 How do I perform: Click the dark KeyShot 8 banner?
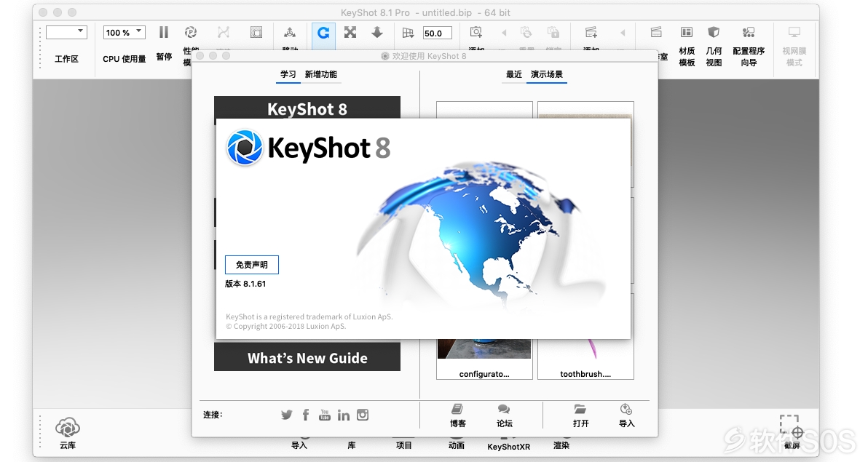point(307,108)
